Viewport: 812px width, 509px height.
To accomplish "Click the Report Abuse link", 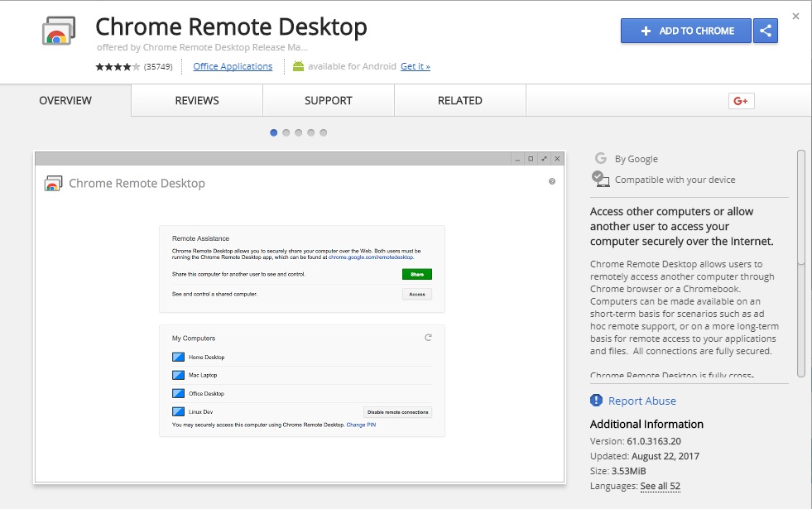I will coord(642,401).
